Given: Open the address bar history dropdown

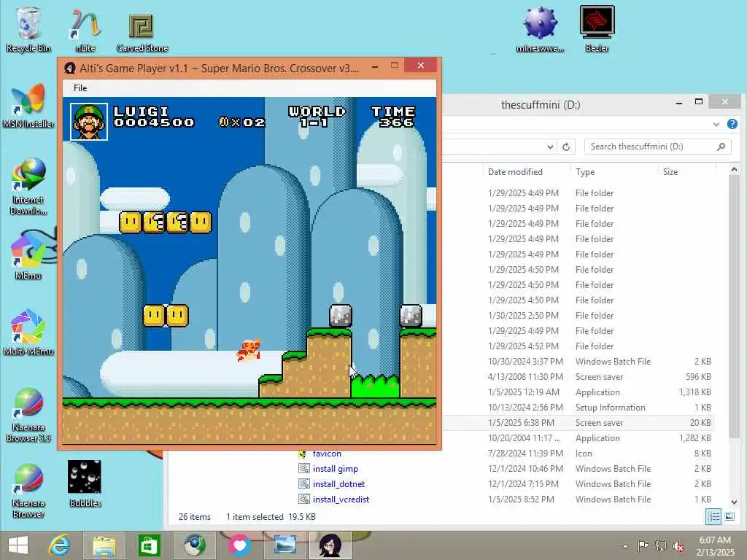Looking at the screenshot, I should coord(550,147).
